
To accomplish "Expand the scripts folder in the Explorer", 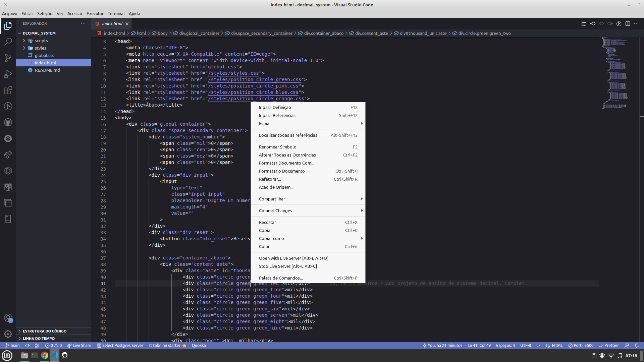I will tap(40, 41).
